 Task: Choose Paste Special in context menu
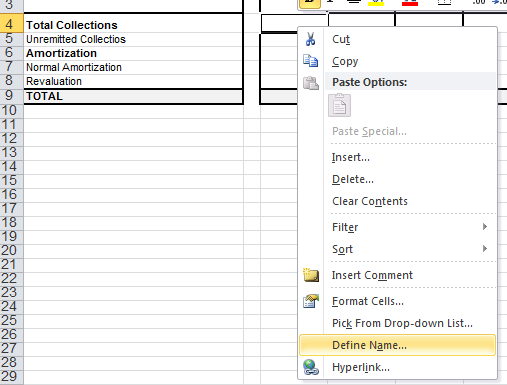(369, 131)
